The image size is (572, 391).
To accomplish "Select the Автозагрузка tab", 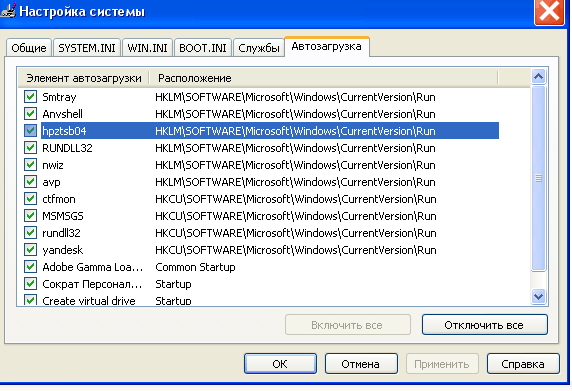I will point(326,47).
